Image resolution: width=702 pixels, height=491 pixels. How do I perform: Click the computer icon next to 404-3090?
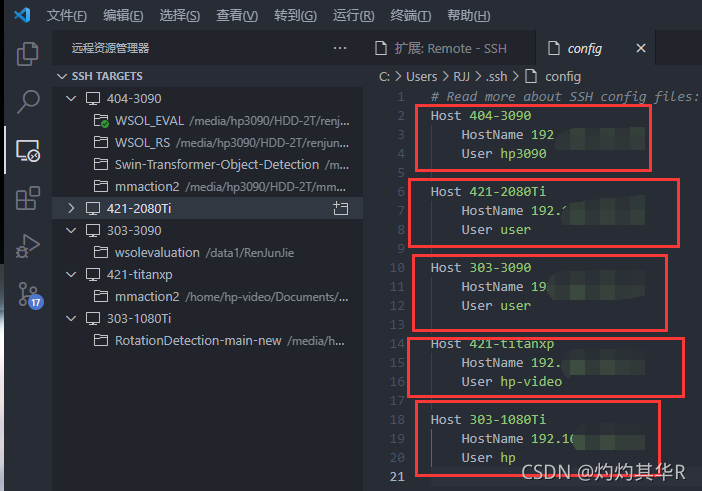pyautogui.click(x=93, y=98)
